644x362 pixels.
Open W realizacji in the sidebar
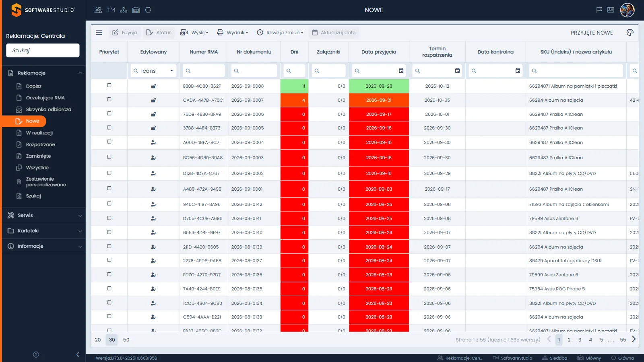pyautogui.click(x=39, y=133)
